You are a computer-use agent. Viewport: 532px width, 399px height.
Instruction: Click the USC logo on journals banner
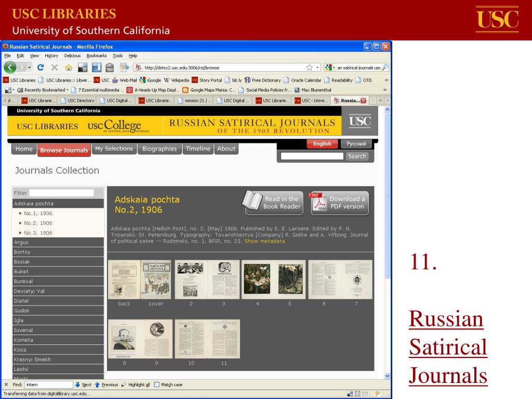(x=360, y=121)
